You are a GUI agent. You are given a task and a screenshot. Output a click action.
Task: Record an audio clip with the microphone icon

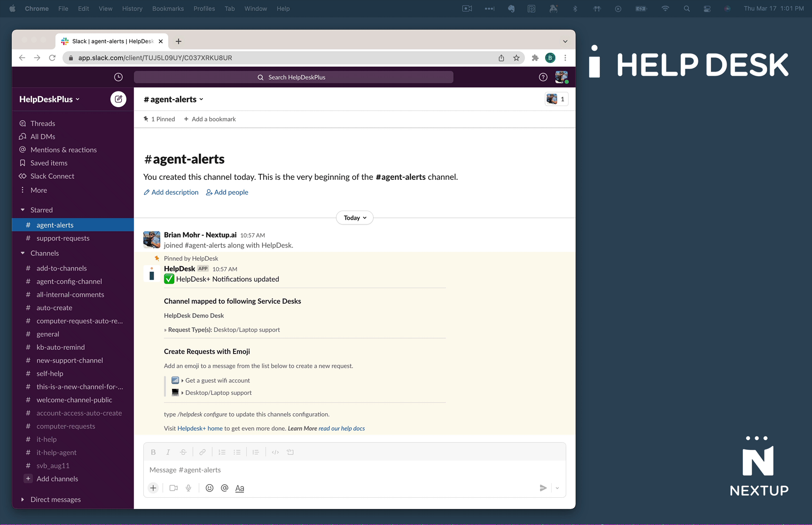pos(188,488)
